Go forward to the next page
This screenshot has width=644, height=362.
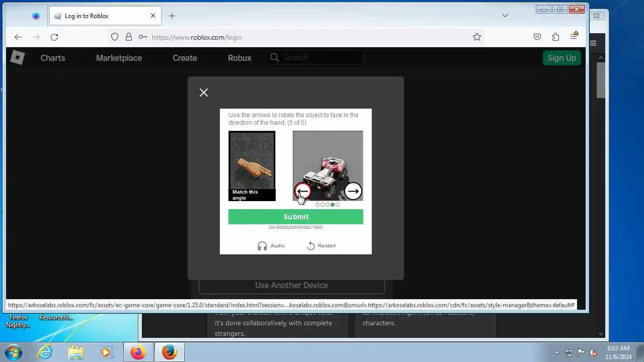36,37
